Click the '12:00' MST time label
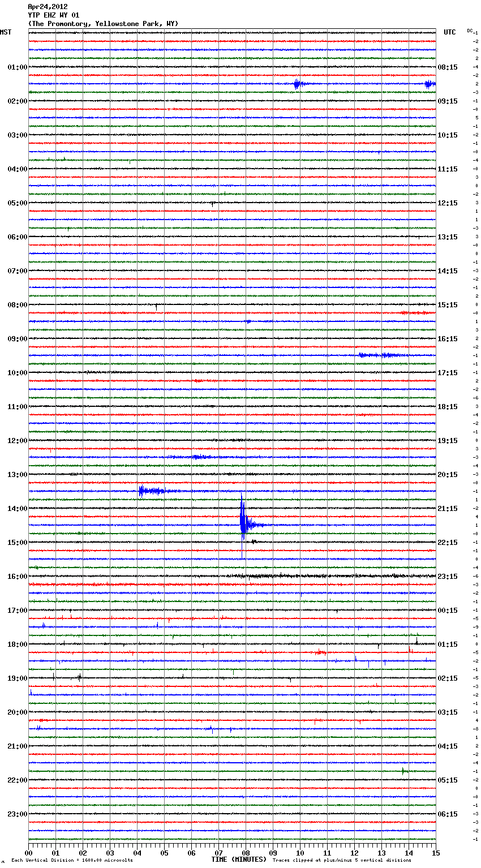 [x=17, y=441]
